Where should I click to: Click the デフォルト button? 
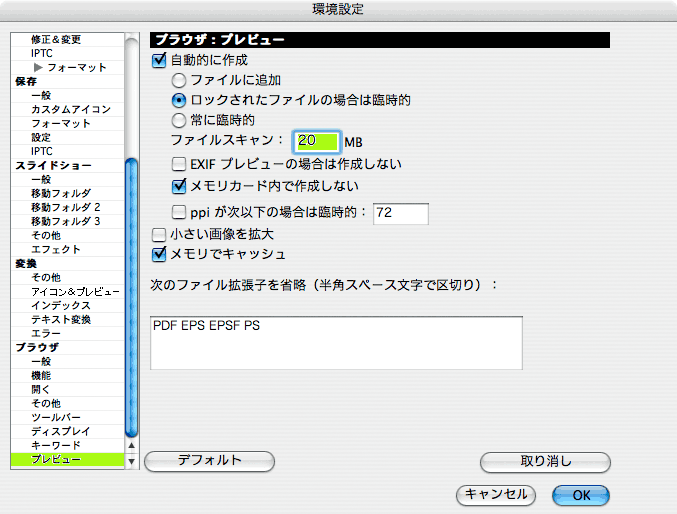(x=209, y=461)
